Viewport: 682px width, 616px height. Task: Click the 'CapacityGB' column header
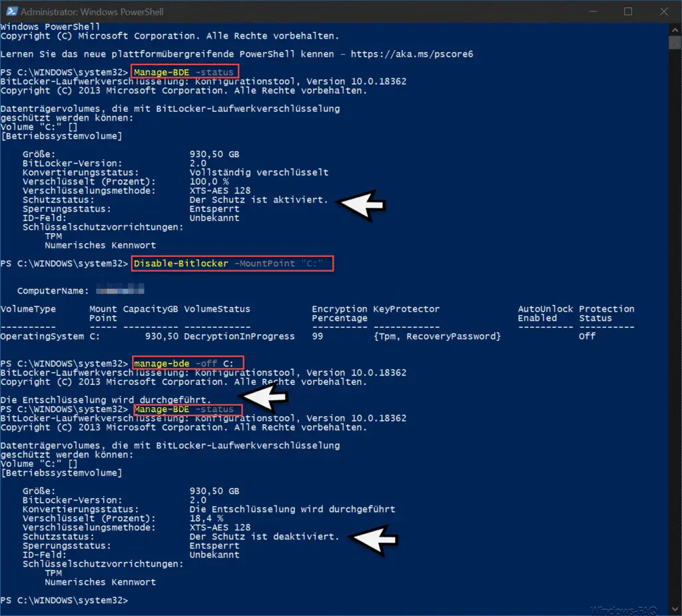click(151, 309)
